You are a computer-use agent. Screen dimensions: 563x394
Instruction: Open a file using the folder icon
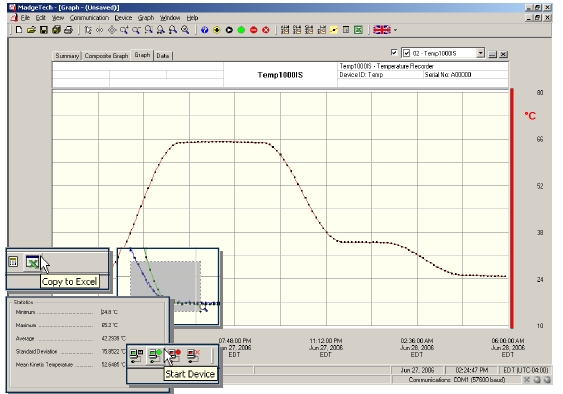pyautogui.click(x=31, y=30)
